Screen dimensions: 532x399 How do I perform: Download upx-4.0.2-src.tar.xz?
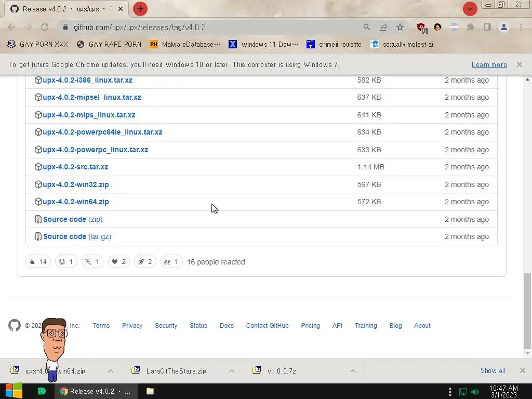coord(75,167)
